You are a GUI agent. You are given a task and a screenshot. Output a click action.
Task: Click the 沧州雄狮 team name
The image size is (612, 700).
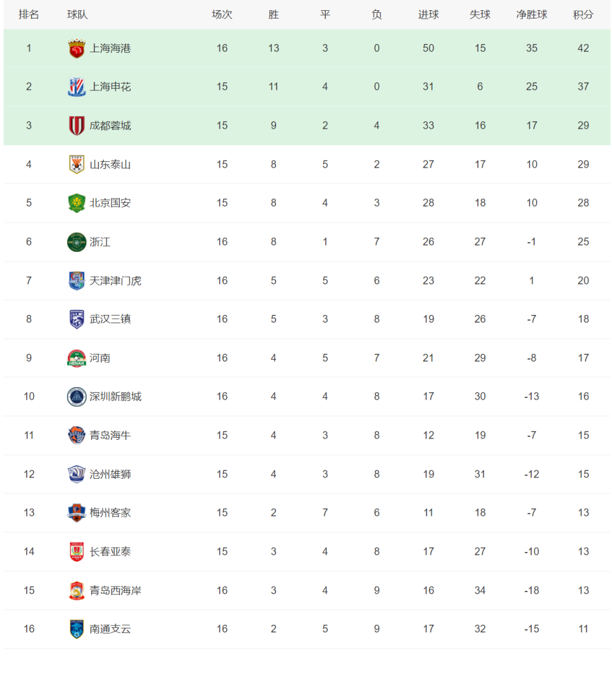[110, 474]
